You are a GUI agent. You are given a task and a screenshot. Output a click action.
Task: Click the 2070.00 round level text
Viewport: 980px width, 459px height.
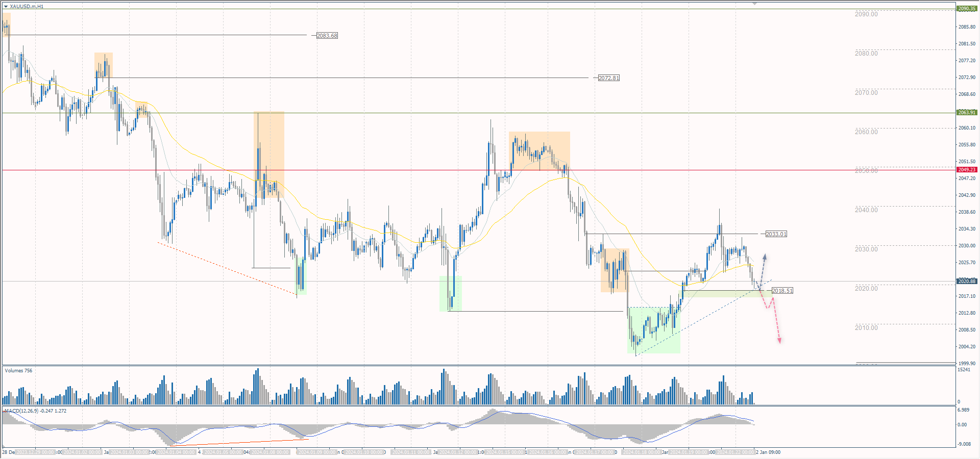(x=866, y=93)
